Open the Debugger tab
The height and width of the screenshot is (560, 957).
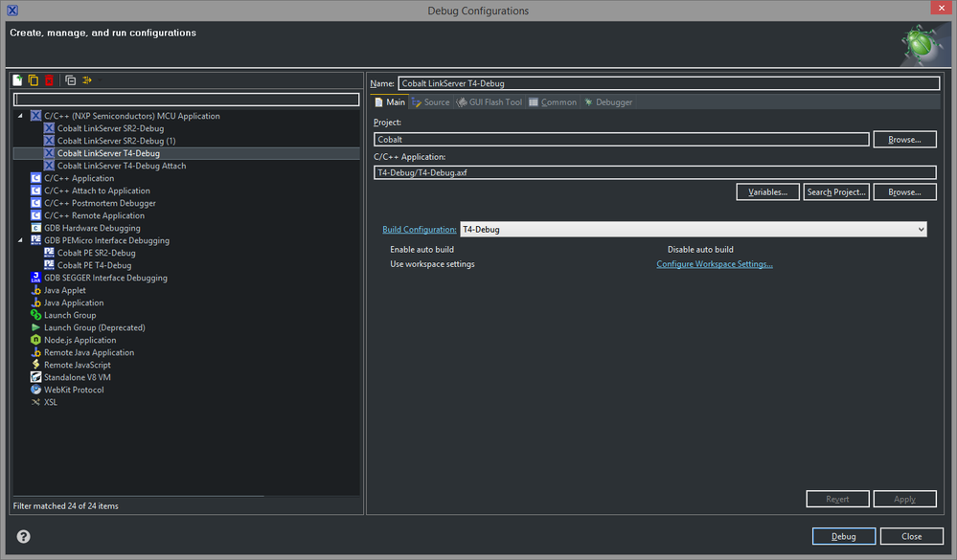tap(608, 102)
